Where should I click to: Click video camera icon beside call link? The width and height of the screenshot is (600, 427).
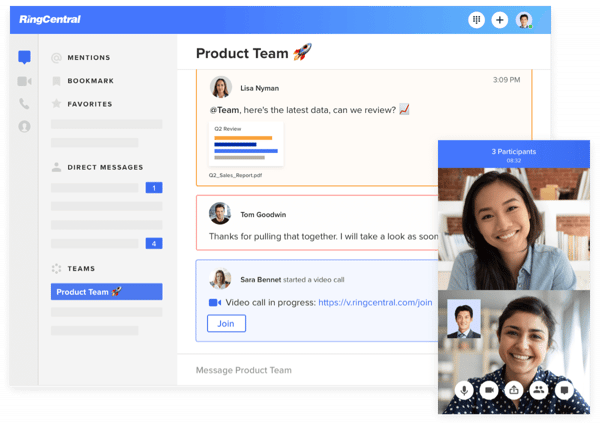tap(215, 303)
